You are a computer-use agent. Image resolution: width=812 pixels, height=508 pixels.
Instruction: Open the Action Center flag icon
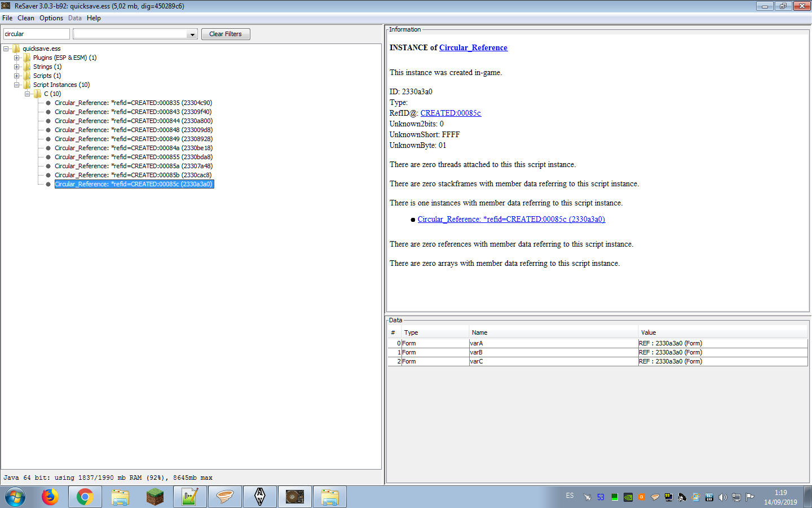click(x=749, y=497)
